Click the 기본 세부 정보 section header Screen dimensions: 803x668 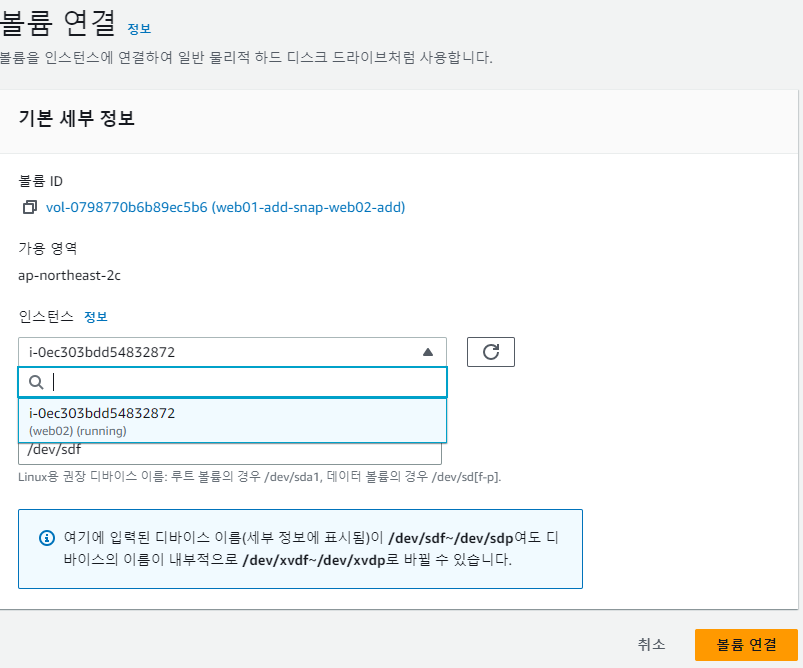(x=77, y=118)
